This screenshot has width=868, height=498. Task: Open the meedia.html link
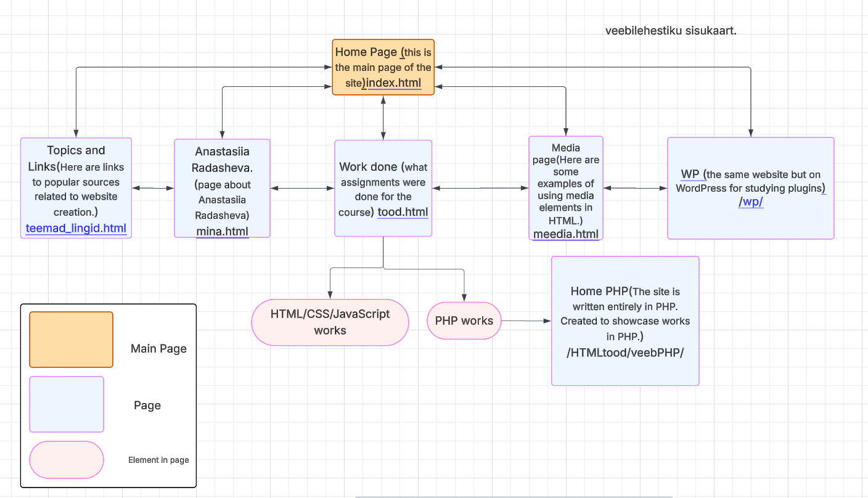click(x=565, y=234)
